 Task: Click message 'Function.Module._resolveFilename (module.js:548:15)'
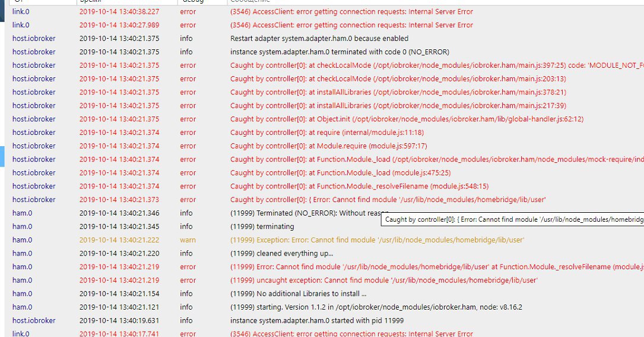[x=359, y=186]
